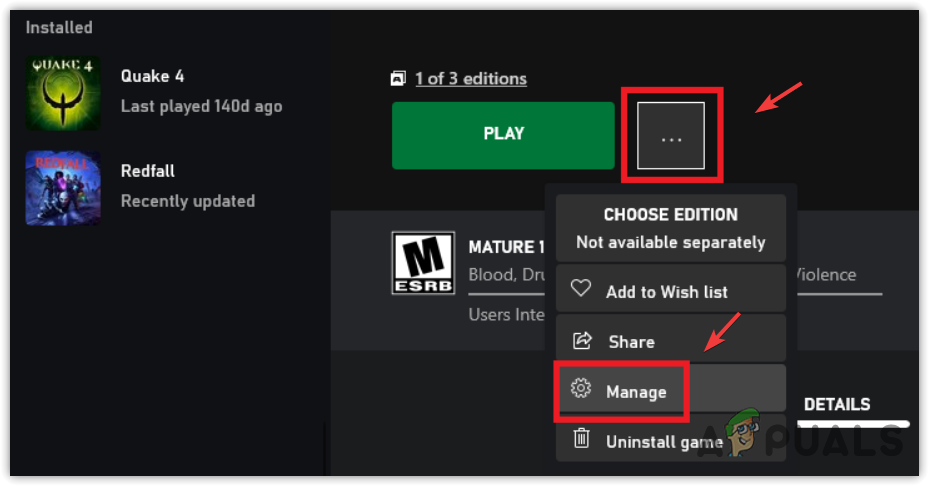Viewport: 929px width, 486px height.
Task: Choose Add to Wish list
Action: [666, 292]
